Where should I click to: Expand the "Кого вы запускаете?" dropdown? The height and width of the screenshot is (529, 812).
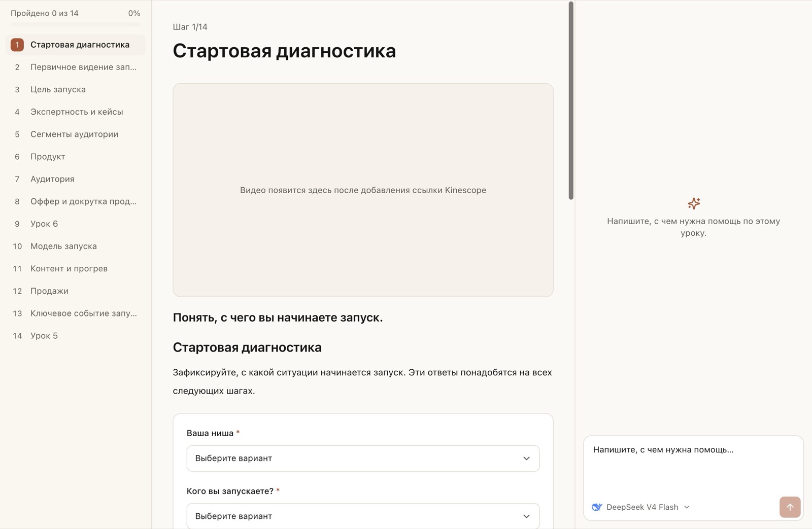point(363,516)
